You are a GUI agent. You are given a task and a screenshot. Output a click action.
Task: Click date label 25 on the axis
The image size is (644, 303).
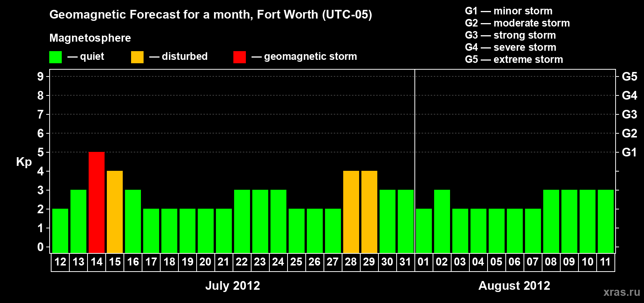[x=296, y=262]
